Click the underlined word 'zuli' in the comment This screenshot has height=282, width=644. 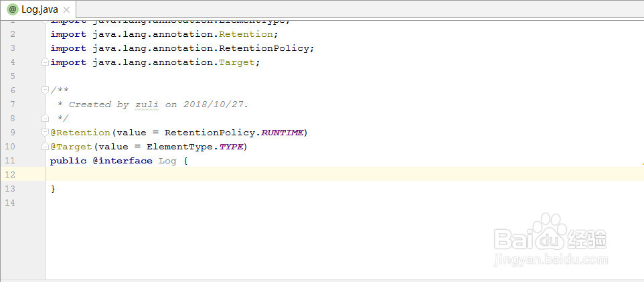pos(147,104)
